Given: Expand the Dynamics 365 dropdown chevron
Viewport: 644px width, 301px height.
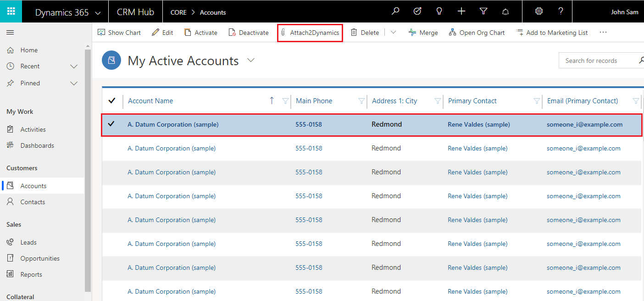Looking at the screenshot, I should 98,13.
